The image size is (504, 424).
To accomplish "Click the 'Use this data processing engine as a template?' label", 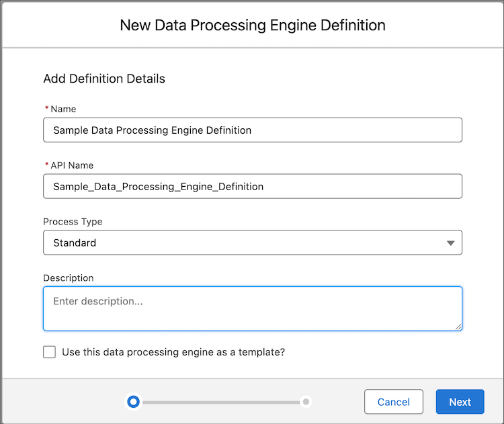I will (x=173, y=352).
